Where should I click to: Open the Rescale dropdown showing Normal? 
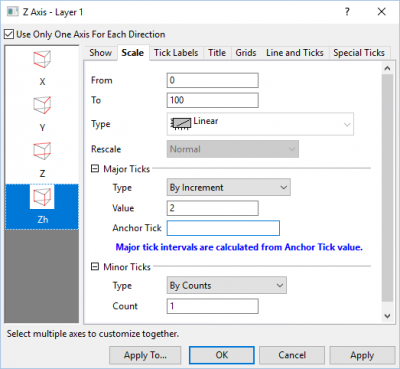pos(233,149)
